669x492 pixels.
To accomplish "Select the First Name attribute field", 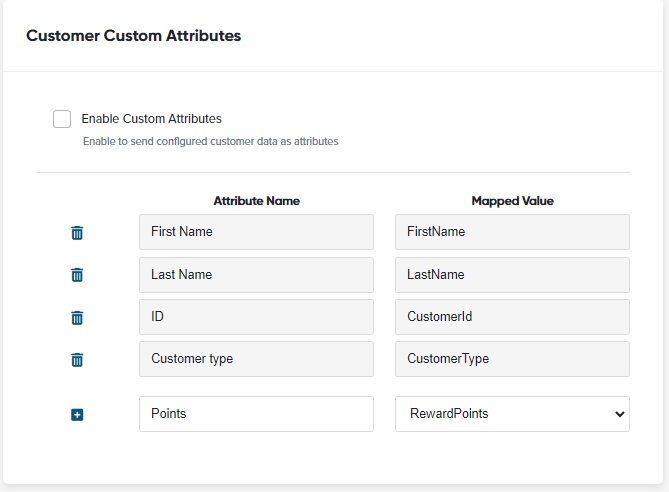I will tap(256, 232).
